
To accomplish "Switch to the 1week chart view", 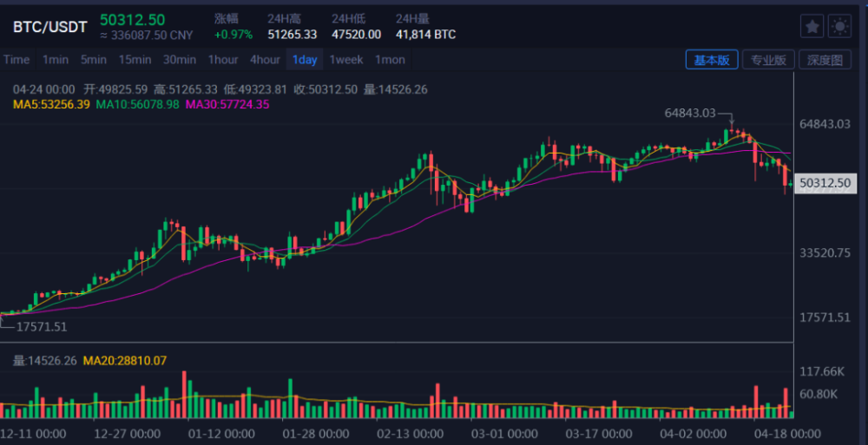I will pos(345,60).
